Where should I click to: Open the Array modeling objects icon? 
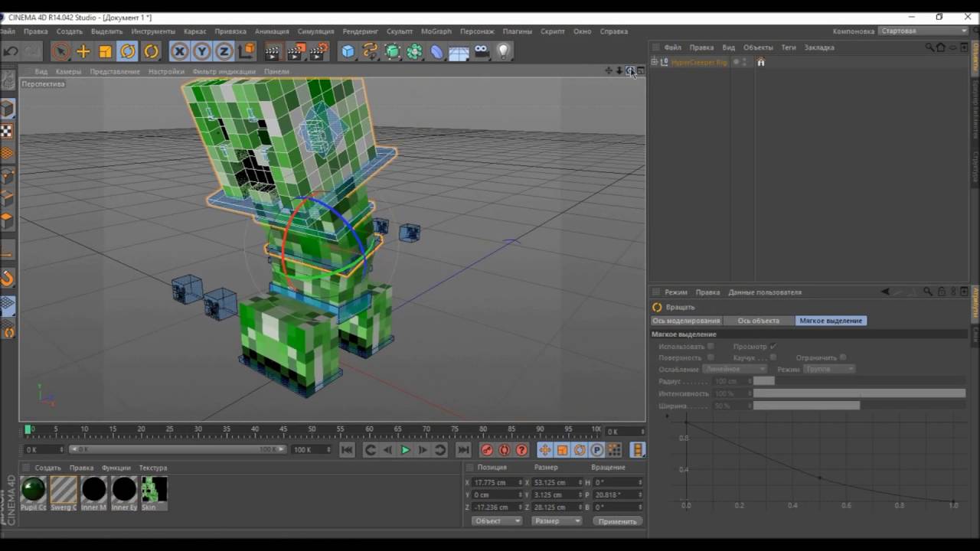[x=414, y=51]
